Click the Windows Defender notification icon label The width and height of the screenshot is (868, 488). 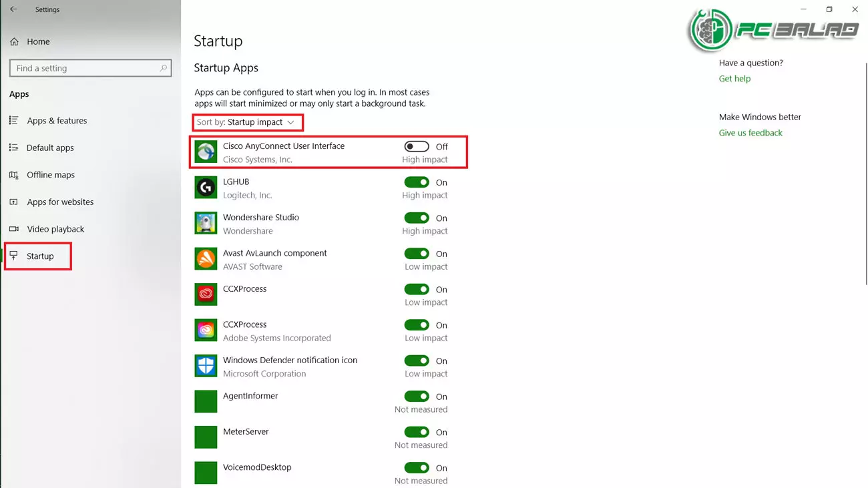[290, 360]
